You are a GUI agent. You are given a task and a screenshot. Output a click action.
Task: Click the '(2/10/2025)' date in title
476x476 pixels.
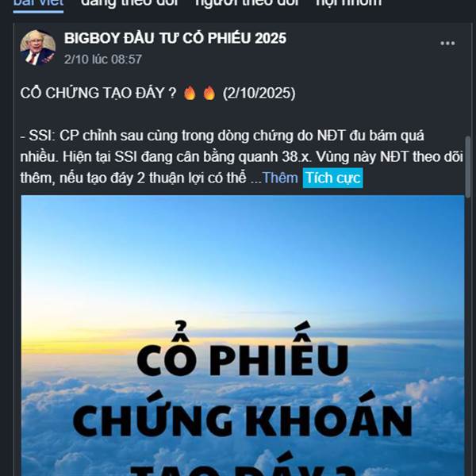click(x=259, y=93)
